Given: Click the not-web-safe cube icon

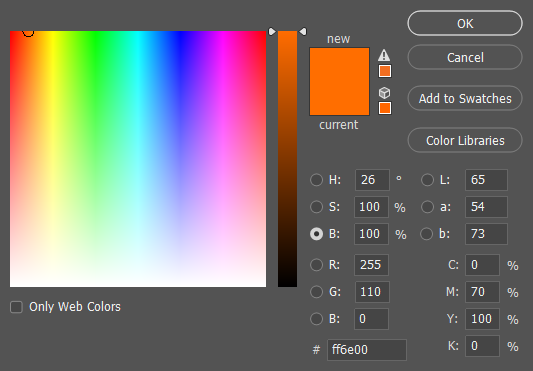Looking at the screenshot, I should pos(384,93).
